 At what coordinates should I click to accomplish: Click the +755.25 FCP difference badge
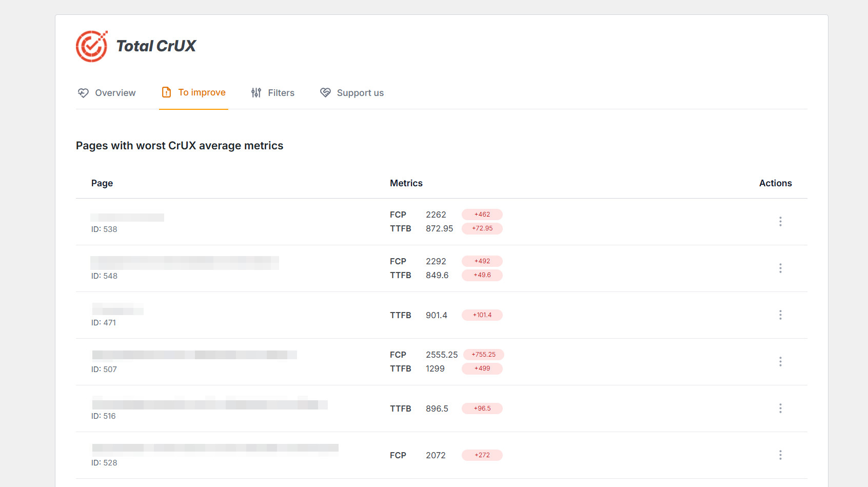(x=483, y=355)
